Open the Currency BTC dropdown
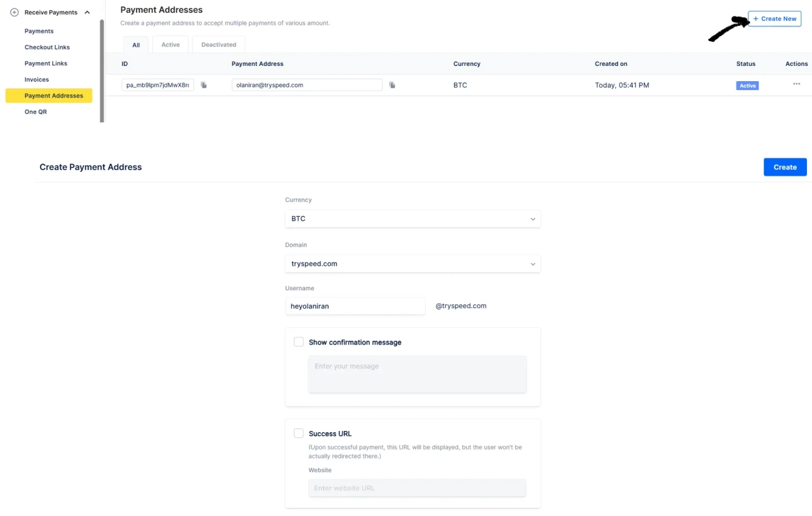 (413, 219)
